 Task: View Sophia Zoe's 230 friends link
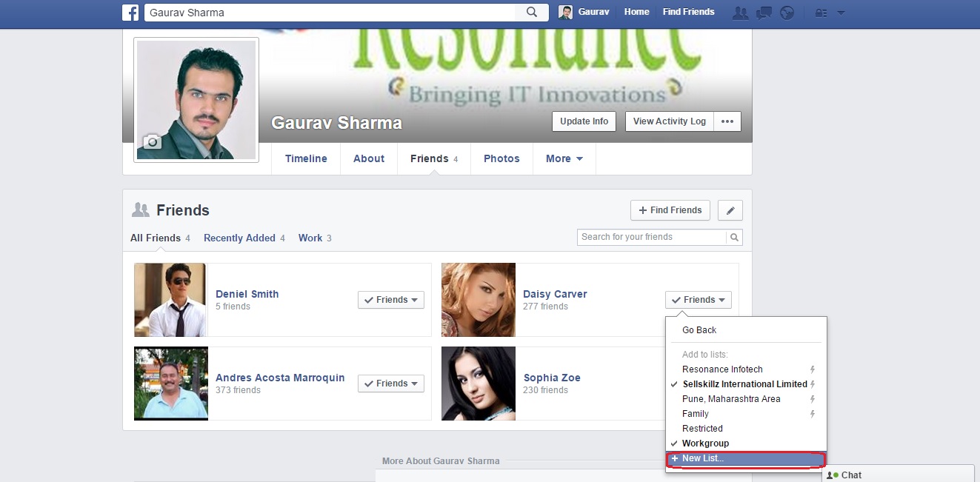pos(545,390)
